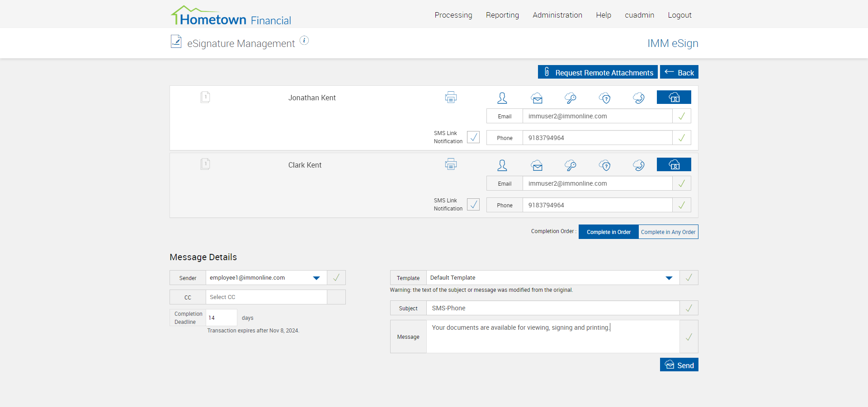Click the Subject text field

tap(552, 308)
